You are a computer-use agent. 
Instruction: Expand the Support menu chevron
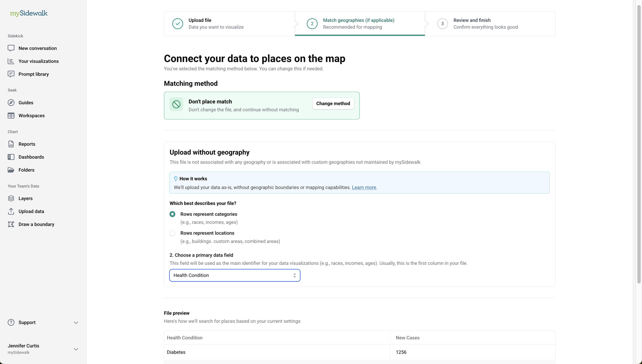pos(76,323)
